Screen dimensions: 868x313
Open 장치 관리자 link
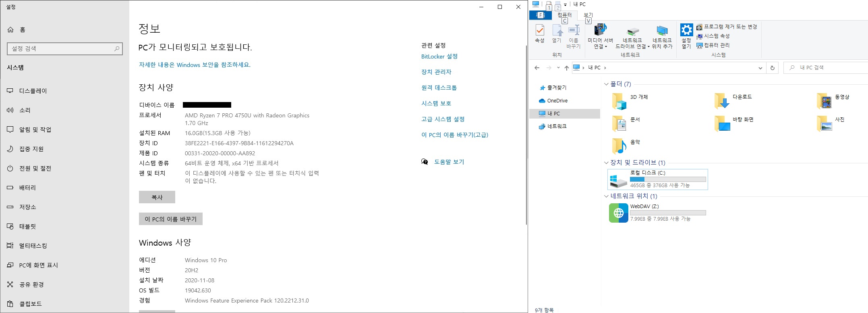pyautogui.click(x=436, y=72)
